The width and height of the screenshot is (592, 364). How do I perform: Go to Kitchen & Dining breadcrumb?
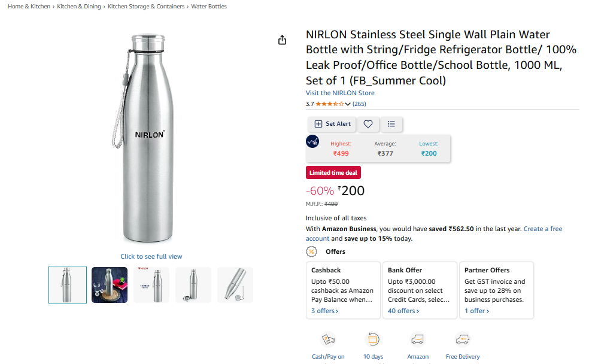click(78, 7)
